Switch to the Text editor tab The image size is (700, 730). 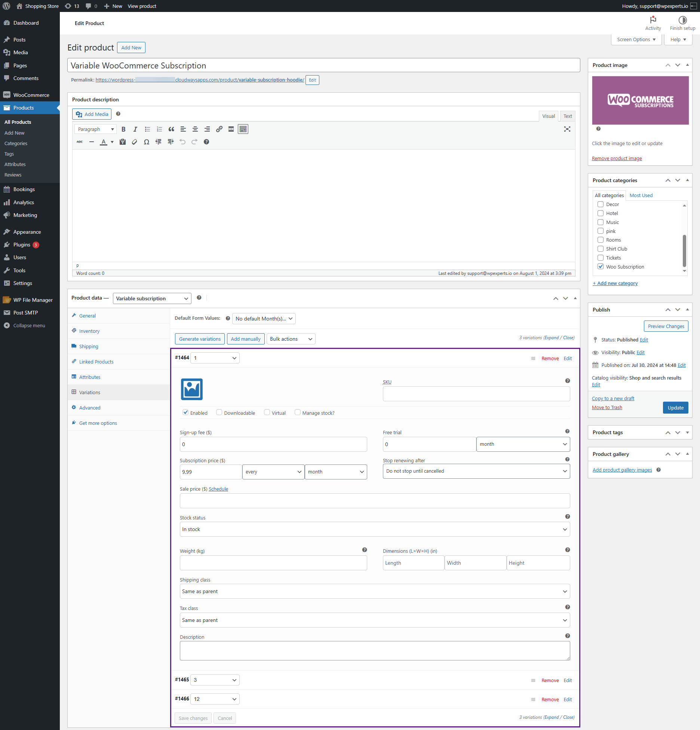[x=567, y=116]
